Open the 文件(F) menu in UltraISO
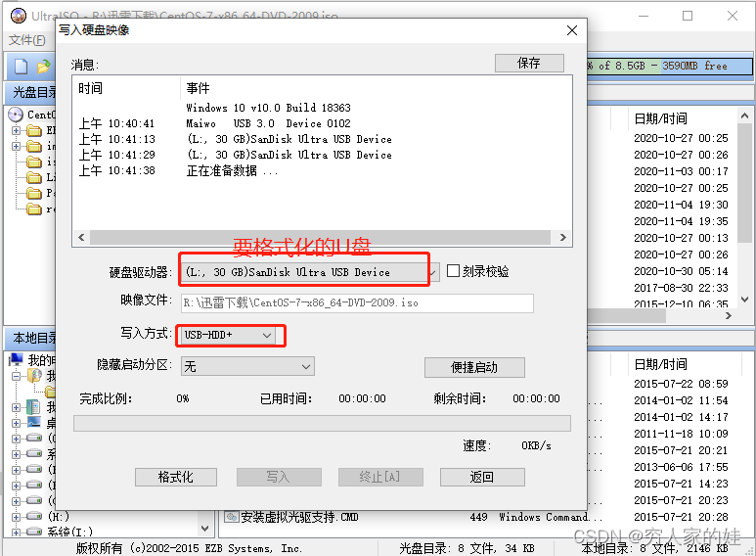The height and width of the screenshot is (556, 756). click(27, 40)
